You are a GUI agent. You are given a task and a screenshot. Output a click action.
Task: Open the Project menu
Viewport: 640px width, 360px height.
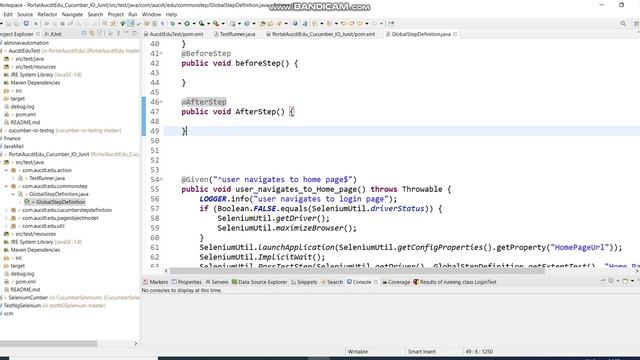click(116, 14)
